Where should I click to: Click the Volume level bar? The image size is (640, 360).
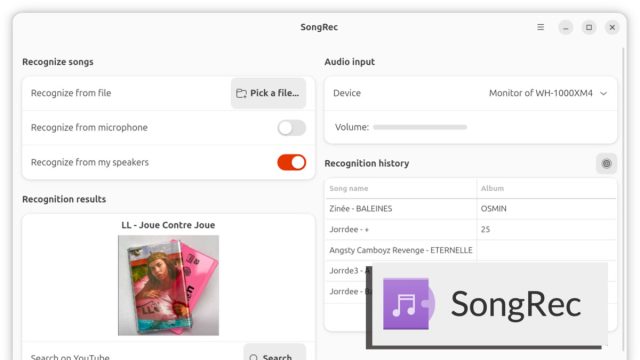420,127
